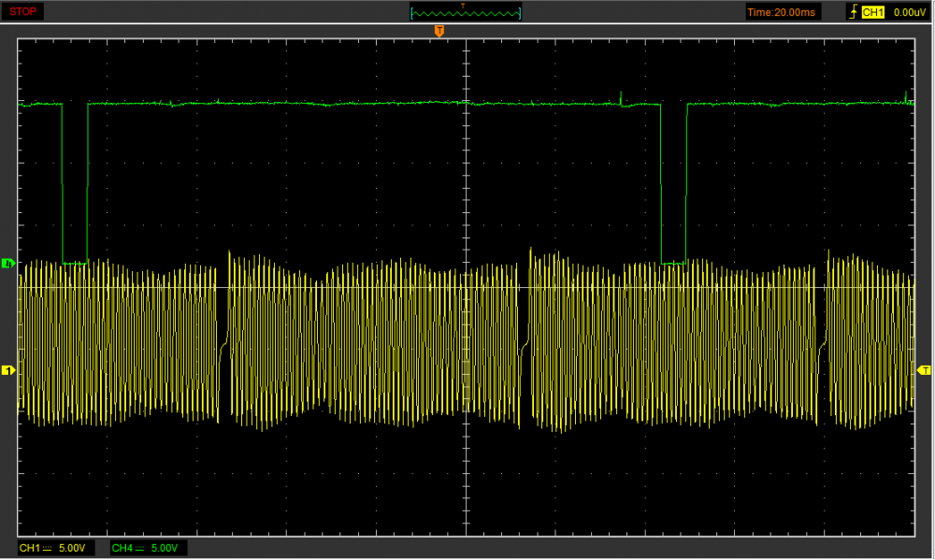Click the orange trigger position marker
This screenshot has width=935, height=560.
point(439,32)
